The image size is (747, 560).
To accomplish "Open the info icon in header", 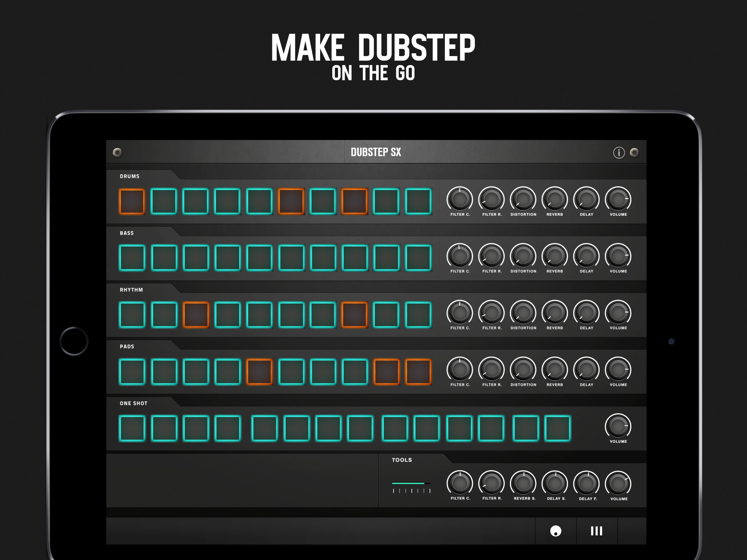I will pyautogui.click(x=619, y=153).
